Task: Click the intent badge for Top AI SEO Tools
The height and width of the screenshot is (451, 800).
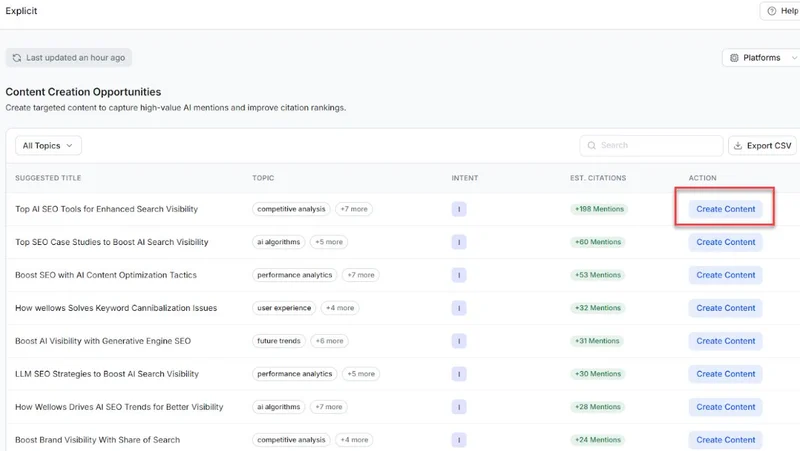Action: point(459,210)
